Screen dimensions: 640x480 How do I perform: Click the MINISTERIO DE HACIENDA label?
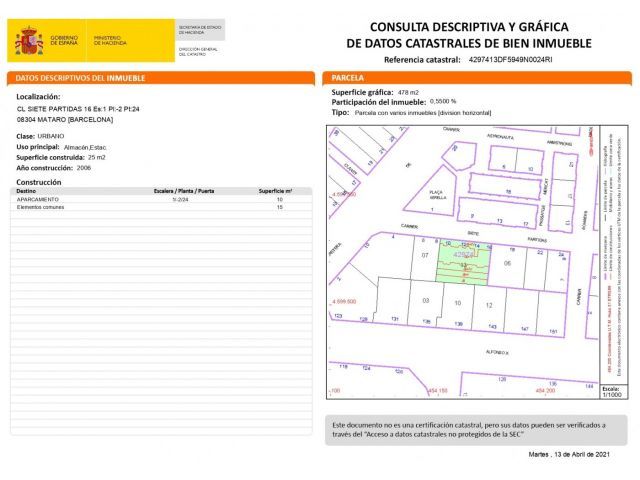[x=110, y=40]
